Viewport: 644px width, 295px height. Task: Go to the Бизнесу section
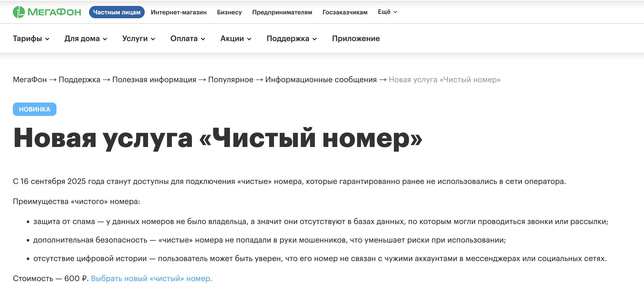point(229,12)
